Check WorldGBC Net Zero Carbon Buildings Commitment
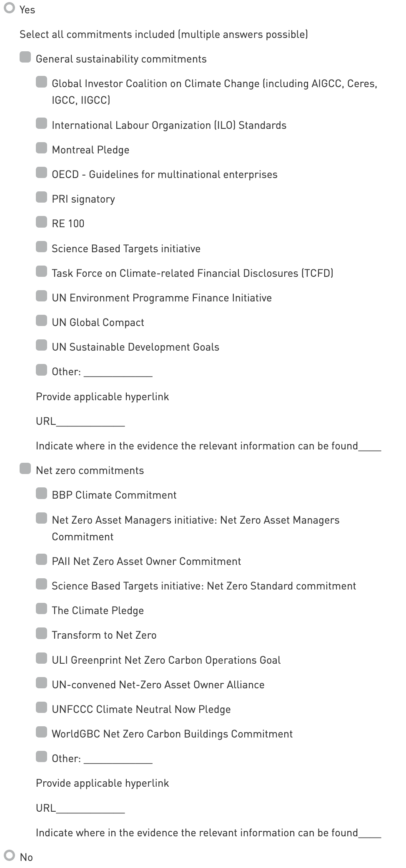The image size is (406, 868). pyautogui.click(x=41, y=732)
